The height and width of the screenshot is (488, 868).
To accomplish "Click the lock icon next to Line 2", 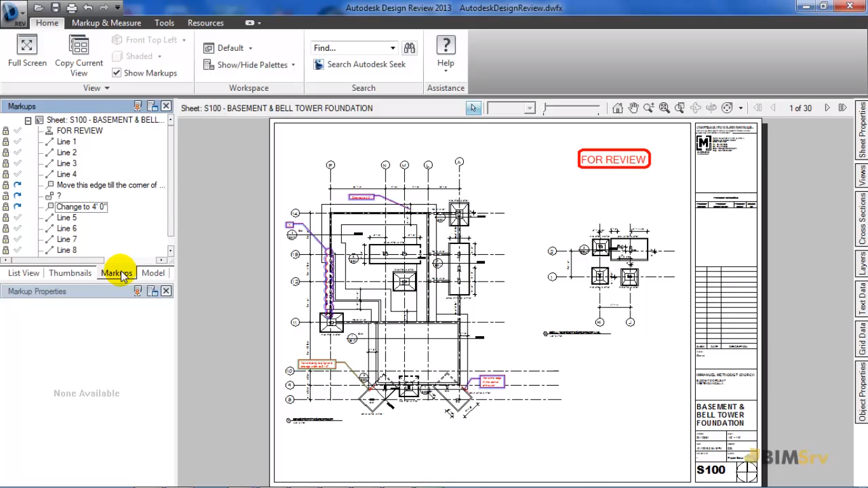I will pyautogui.click(x=6, y=152).
